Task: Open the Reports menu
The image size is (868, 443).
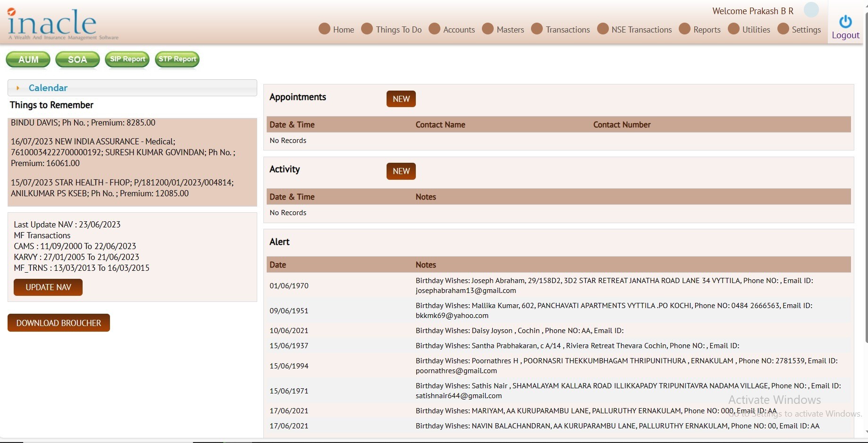Action: click(707, 30)
